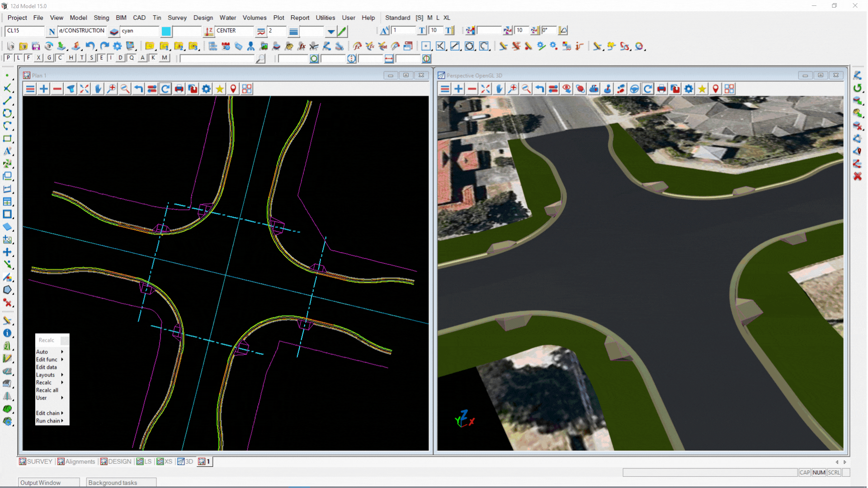Toggle the L line snap

coord(18,58)
